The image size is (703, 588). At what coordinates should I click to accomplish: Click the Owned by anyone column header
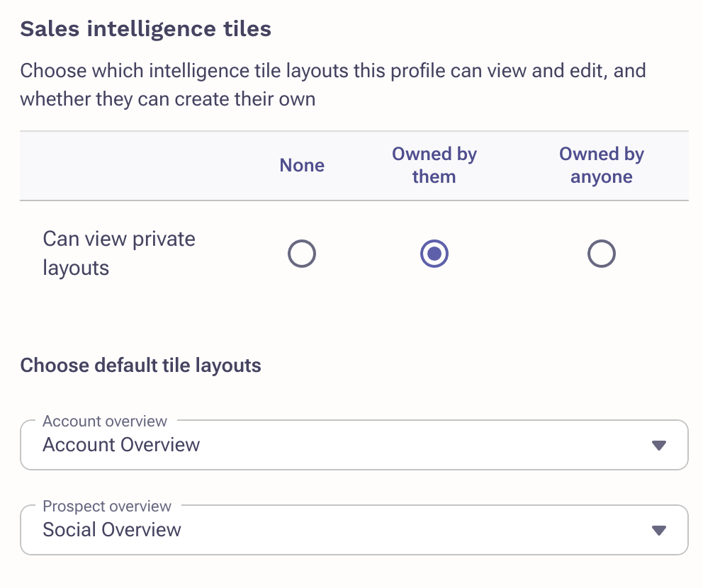point(602,165)
